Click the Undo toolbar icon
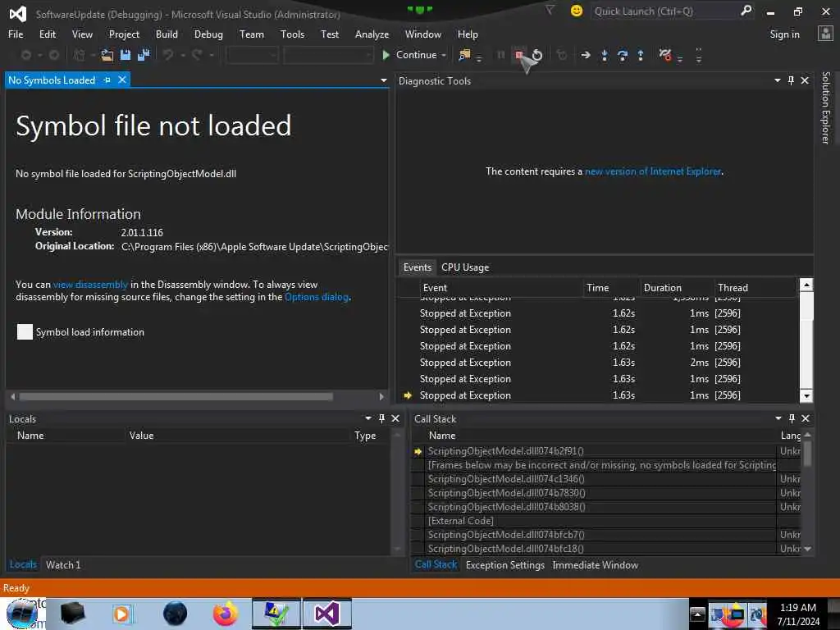840x630 pixels. click(168, 55)
